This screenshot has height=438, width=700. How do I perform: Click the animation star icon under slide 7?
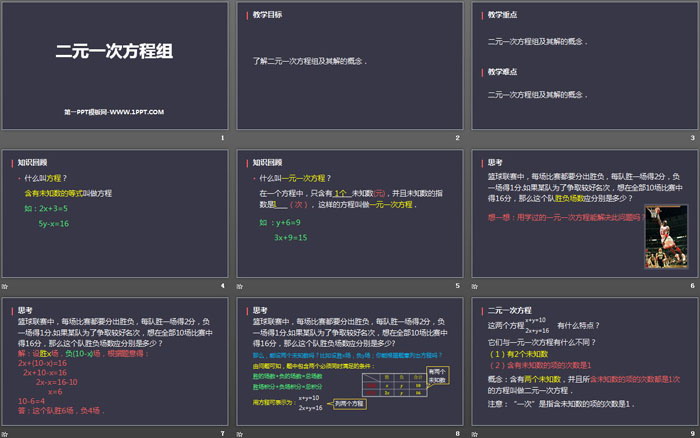pos(4,434)
